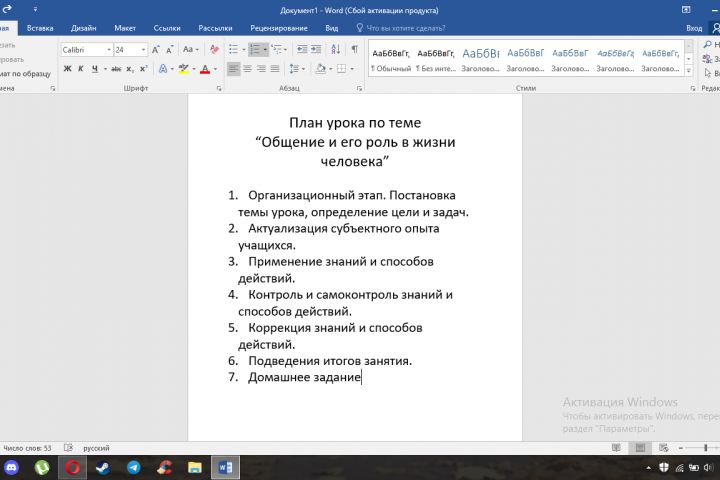Open the Дизайн tab
This screenshot has height=480, width=720.
coord(84,28)
